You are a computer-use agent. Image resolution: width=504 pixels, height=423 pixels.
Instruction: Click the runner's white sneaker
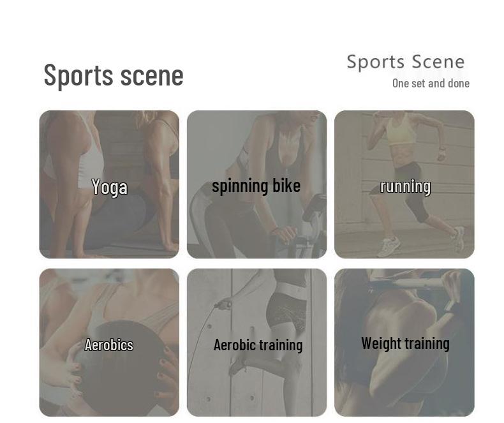point(389,246)
